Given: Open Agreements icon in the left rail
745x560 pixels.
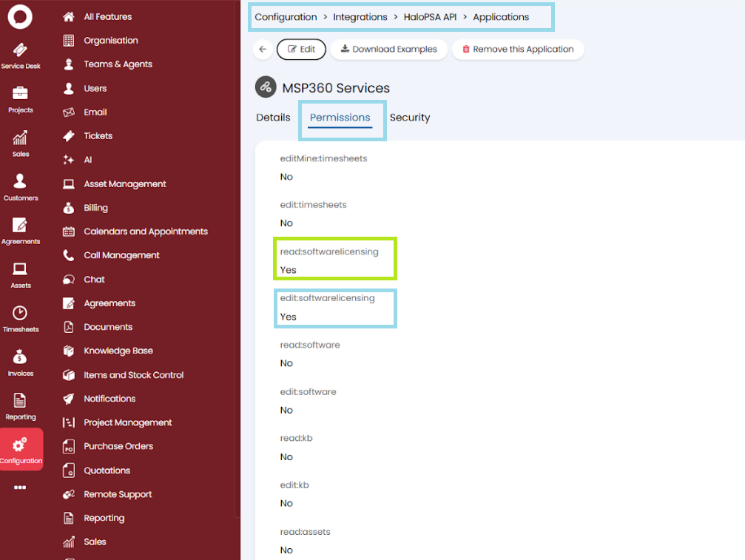Looking at the screenshot, I should [x=20, y=225].
